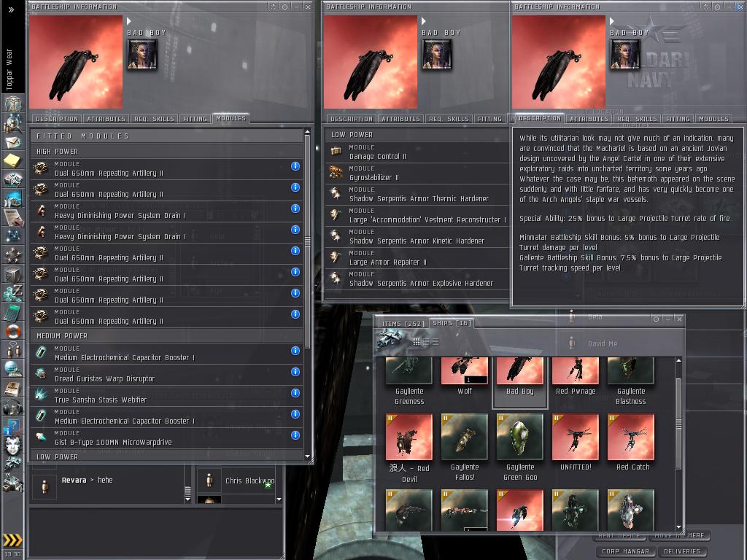Open the Character Sheet Vitruvian icon in sidebar

13,103
